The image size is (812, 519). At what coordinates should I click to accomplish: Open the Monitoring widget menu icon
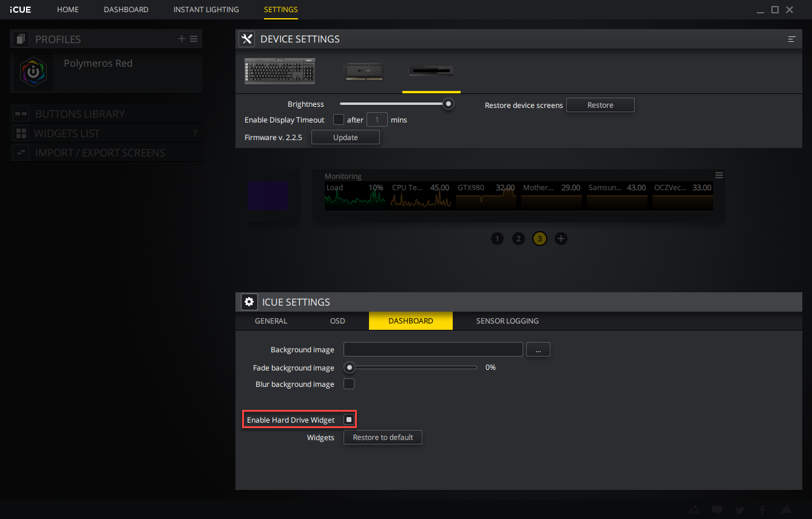(719, 175)
